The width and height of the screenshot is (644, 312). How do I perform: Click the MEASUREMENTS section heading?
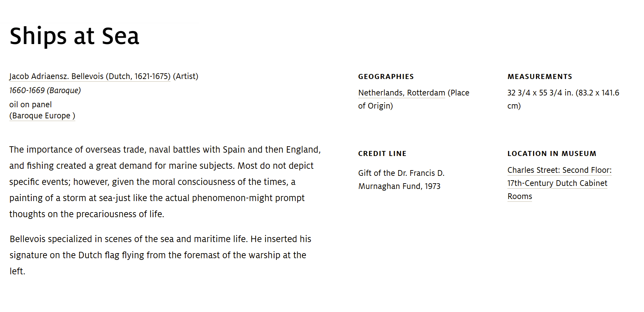point(540,77)
